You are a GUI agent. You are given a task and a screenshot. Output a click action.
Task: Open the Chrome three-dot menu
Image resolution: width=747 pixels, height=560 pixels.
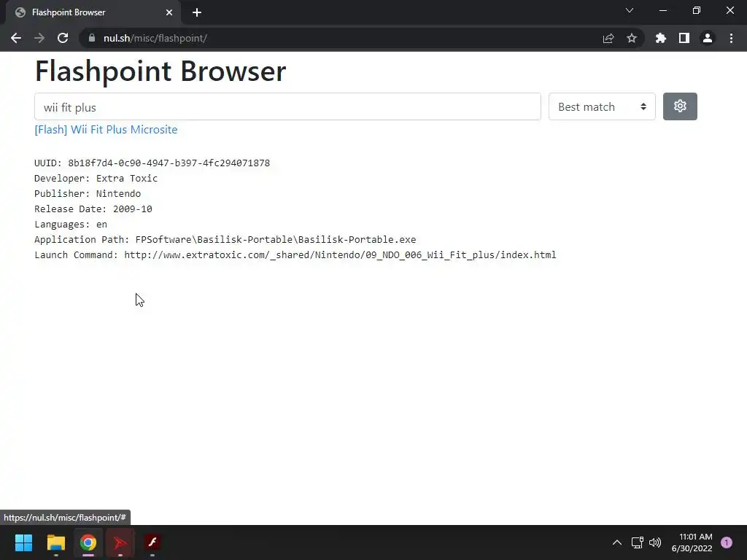click(731, 38)
